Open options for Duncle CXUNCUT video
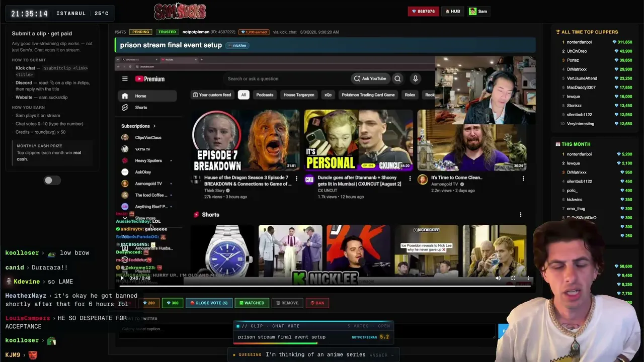The image size is (644, 362). pos(410,178)
